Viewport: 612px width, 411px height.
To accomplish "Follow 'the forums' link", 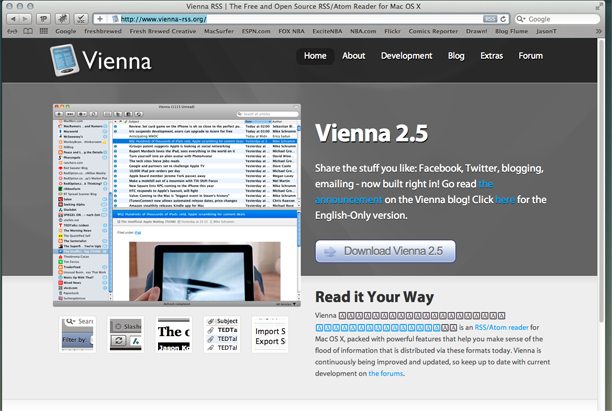I will tap(386, 374).
